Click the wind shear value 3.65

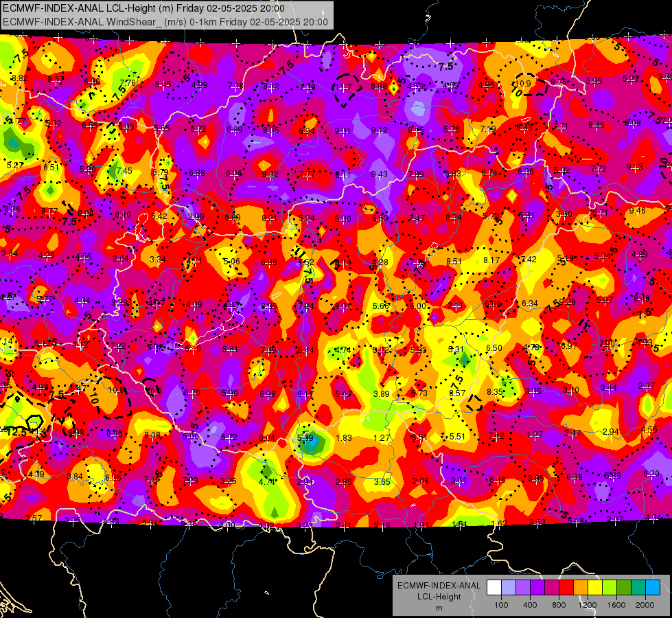coord(382,481)
